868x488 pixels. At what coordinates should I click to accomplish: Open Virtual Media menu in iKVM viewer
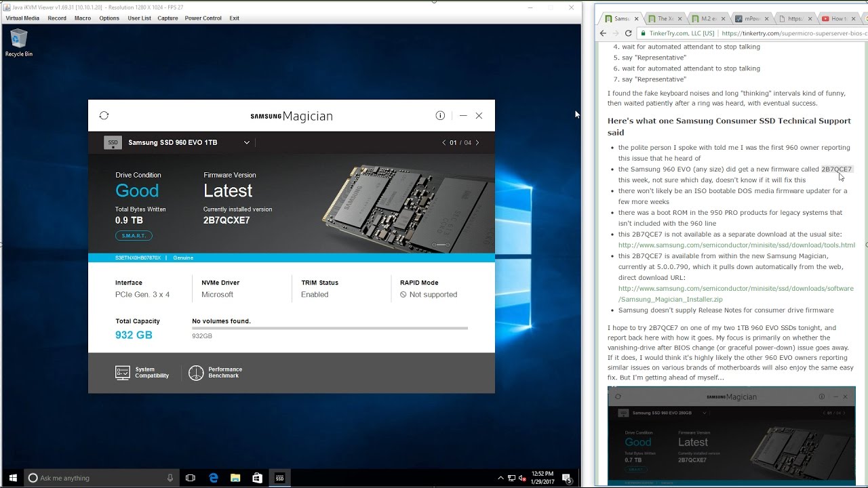coord(22,18)
